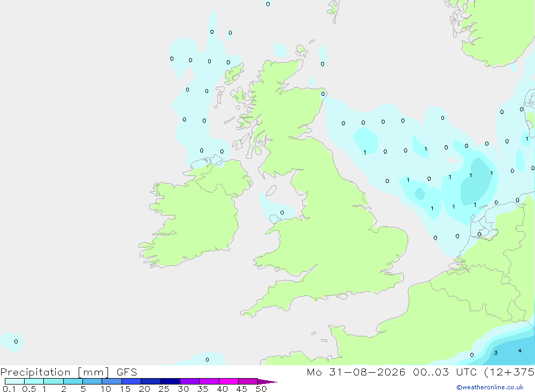Click the 'Precipitation [mm]' title text
The image size is (535, 392).
tap(55, 372)
